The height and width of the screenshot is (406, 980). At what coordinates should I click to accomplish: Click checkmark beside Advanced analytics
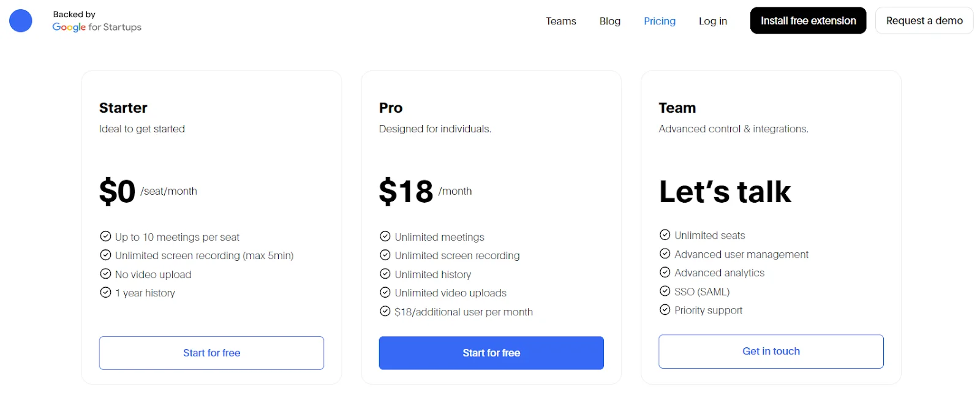pos(665,272)
